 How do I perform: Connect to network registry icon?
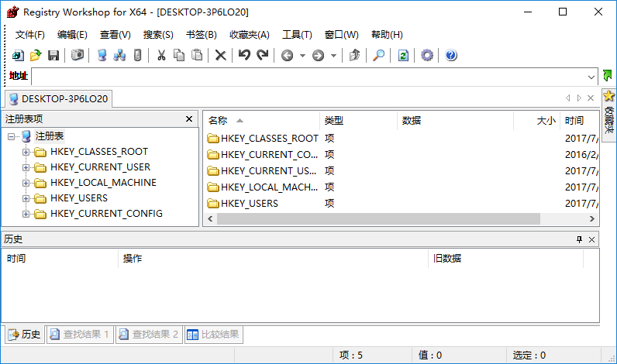pos(119,56)
